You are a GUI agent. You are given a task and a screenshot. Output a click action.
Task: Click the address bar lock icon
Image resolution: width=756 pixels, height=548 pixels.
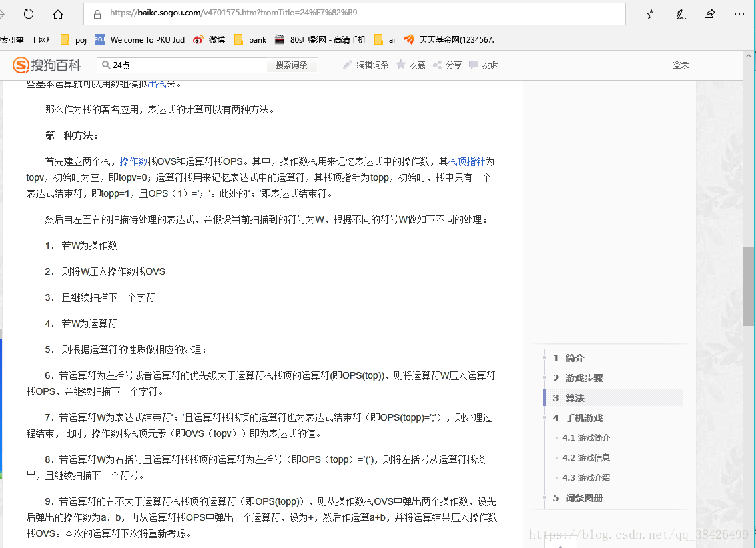click(x=97, y=14)
